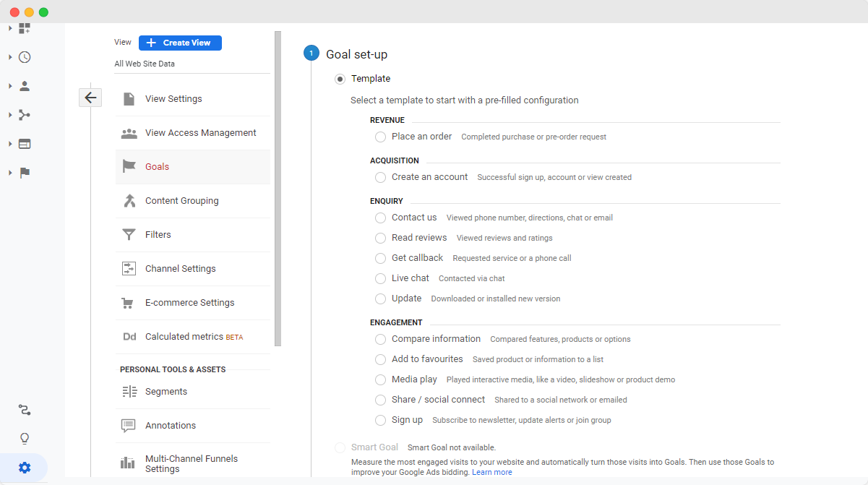Click the Create View button
868x485 pixels.
point(180,43)
